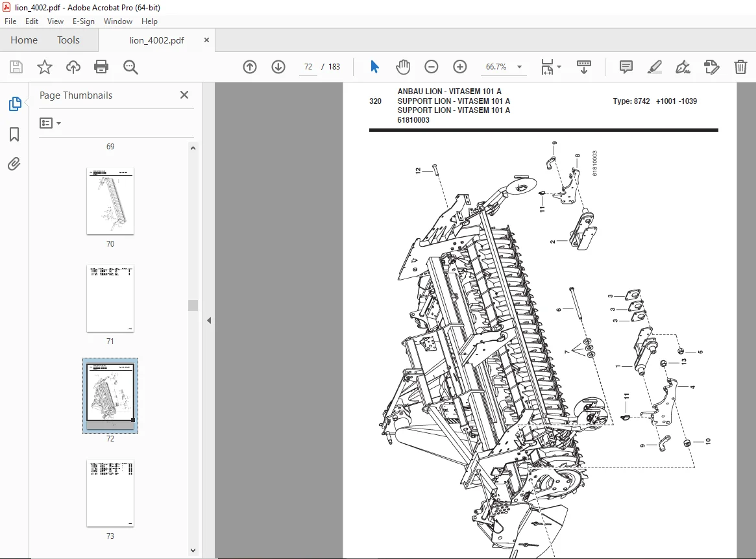The height and width of the screenshot is (559, 756).
Task: Open the Window menu
Action: tap(118, 21)
